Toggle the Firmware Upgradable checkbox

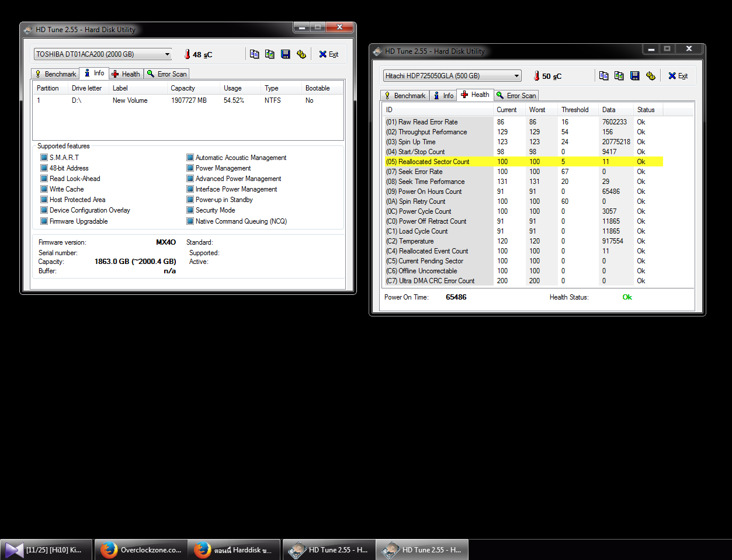(x=44, y=221)
